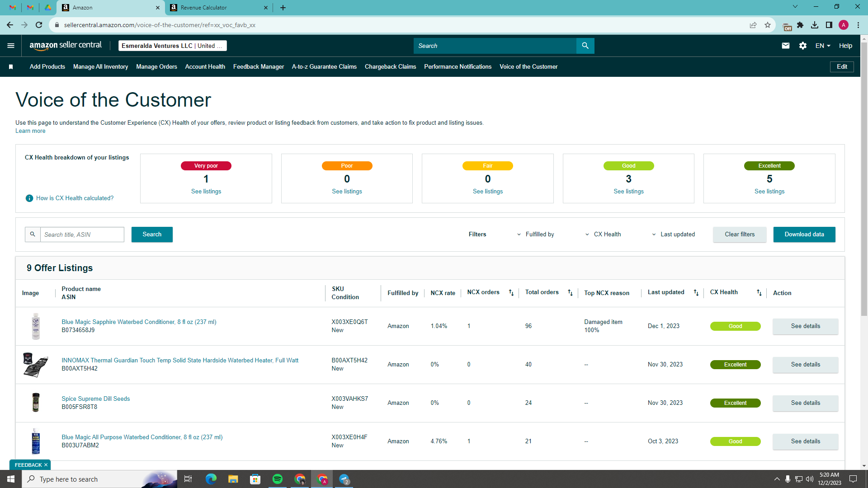The image size is (868, 488).
Task: Open Add Products menu item
Action: click(47, 67)
